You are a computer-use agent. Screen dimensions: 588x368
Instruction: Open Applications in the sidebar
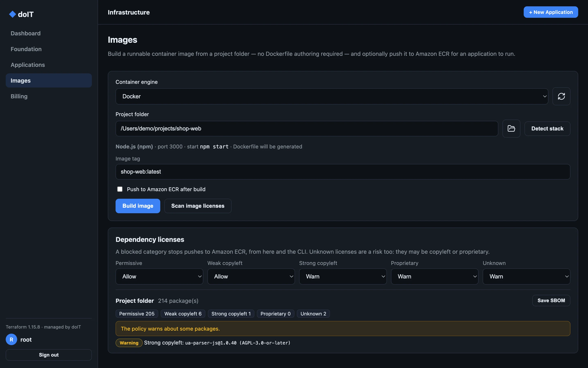pos(49,65)
